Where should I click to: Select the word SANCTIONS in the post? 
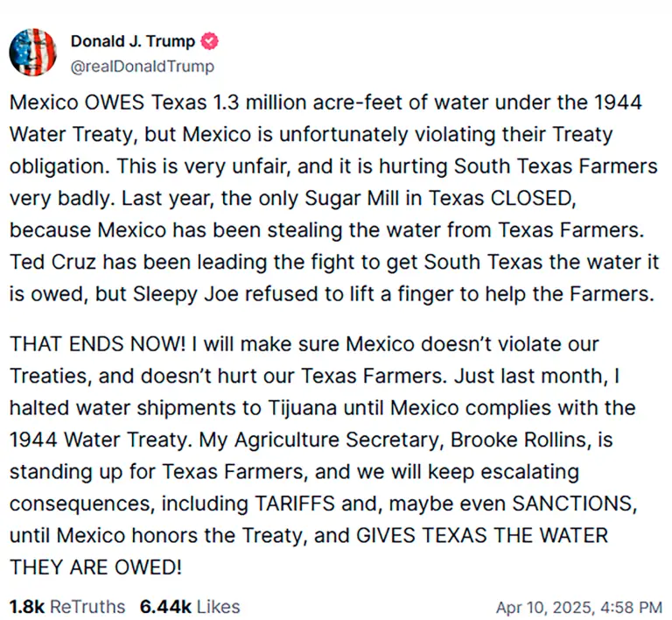(575, 504)
